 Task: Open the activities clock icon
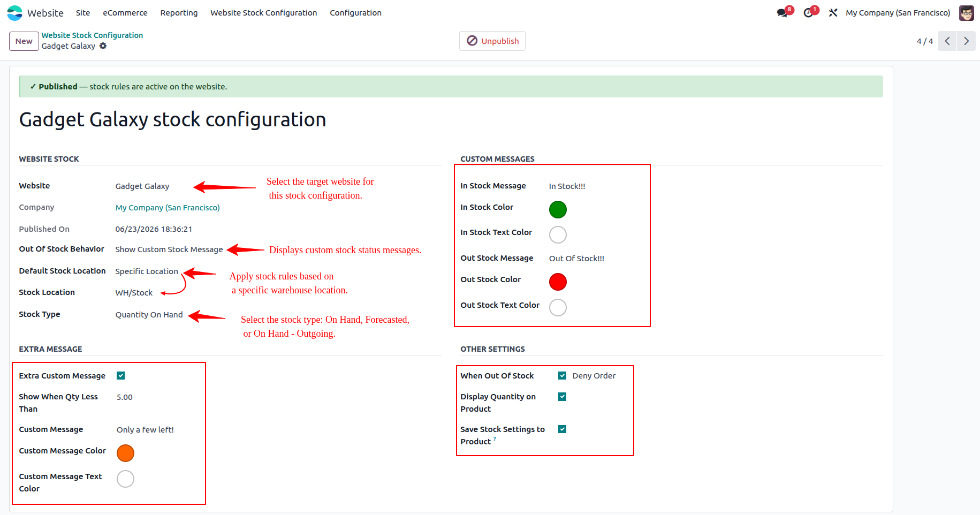(808, 13)
